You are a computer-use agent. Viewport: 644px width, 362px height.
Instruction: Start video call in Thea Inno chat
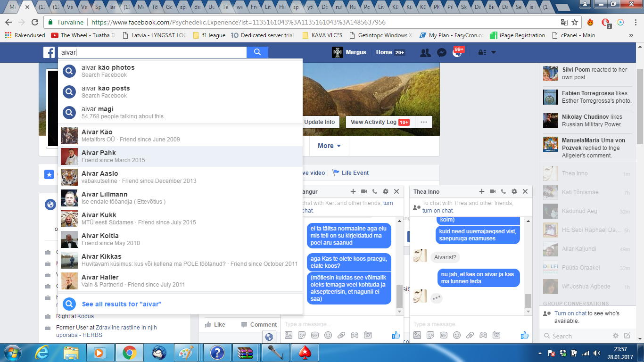point(493,191)
